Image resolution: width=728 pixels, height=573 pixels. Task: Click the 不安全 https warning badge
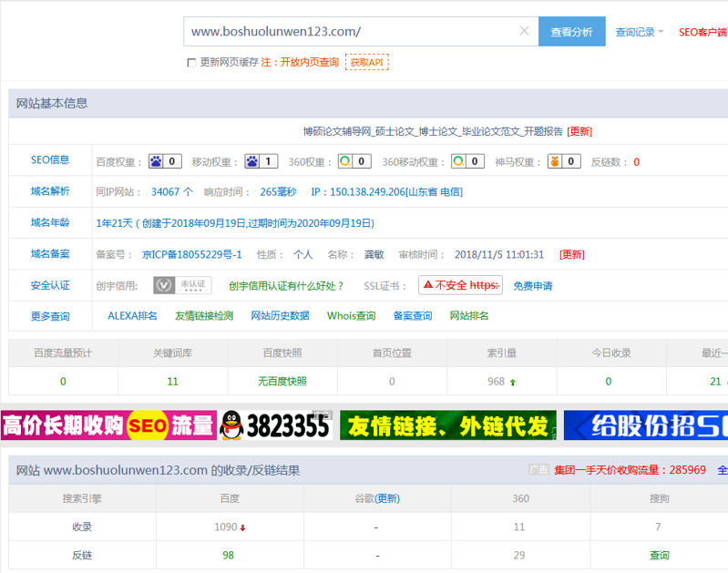[x=460, y=285]
